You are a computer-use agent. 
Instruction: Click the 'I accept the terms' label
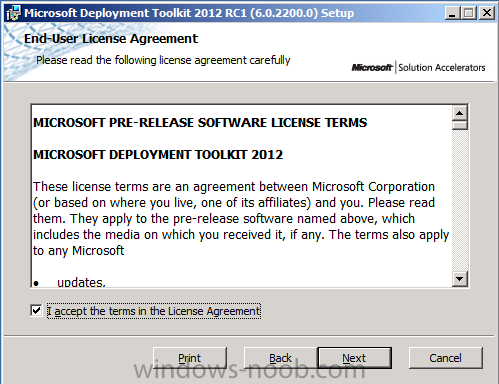154,311
